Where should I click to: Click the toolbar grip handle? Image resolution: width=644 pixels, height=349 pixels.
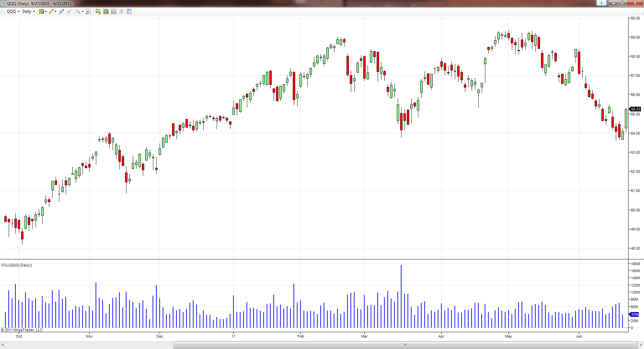point(2,11)
